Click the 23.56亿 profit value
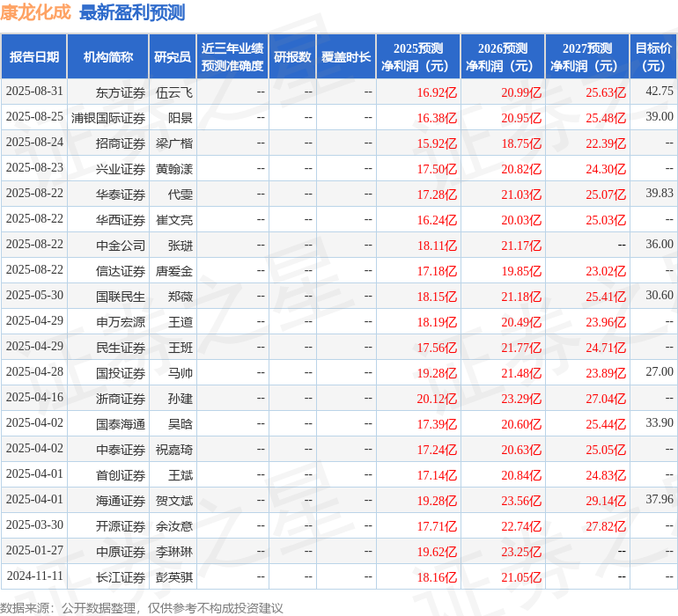678x616 pixels. [x=521, y=501]
